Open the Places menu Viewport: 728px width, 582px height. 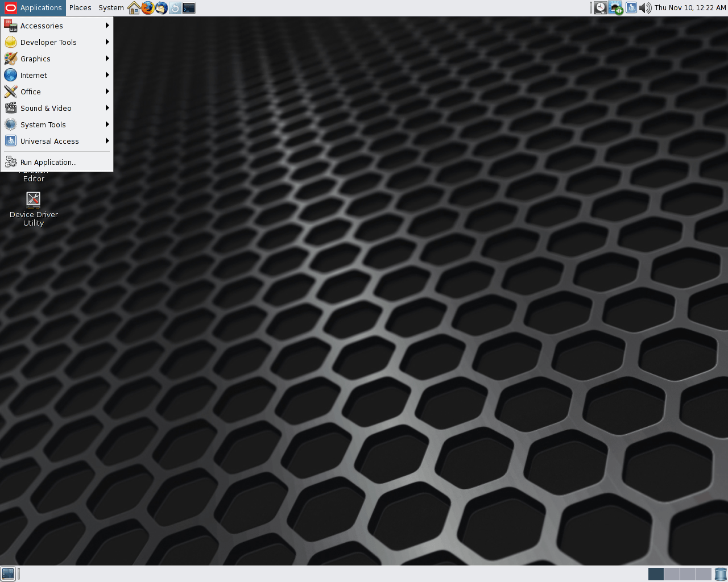coord(80,8)
